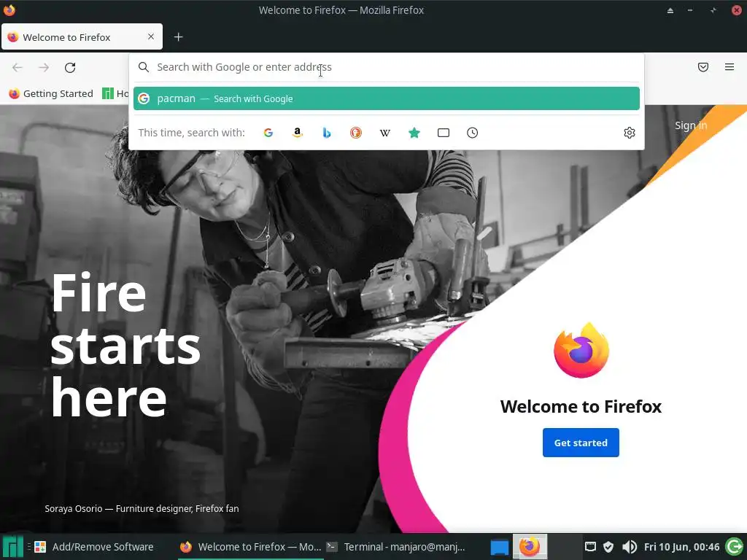
Task: Click the Get started button
Action: click(x=581, y=443)
